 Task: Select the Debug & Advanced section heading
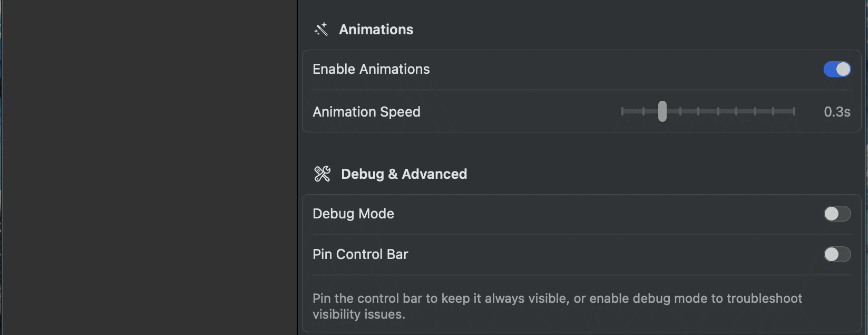click(404, 174)
